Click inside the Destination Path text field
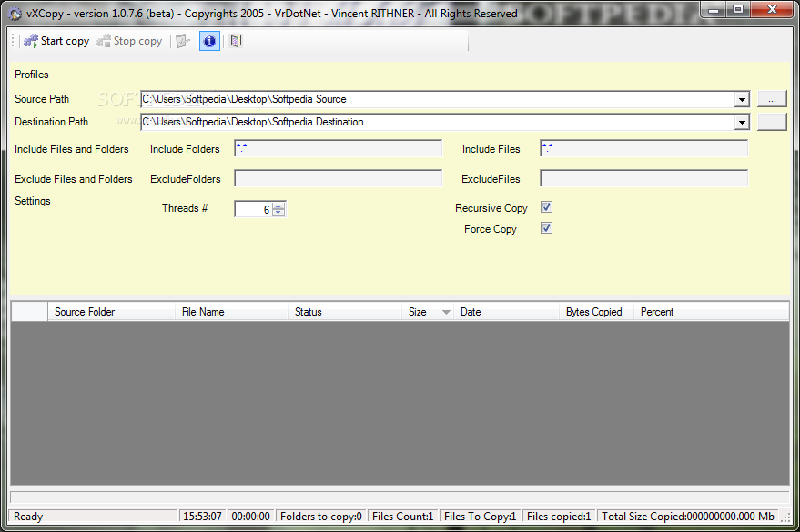Image resolution: width=800 pixels, height=532 pixels. pyautogui.click(x=438, y=122)
